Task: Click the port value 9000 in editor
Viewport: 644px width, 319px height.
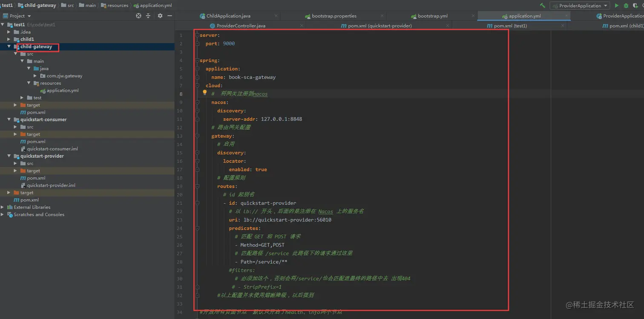Action: (x=229, y=43)
